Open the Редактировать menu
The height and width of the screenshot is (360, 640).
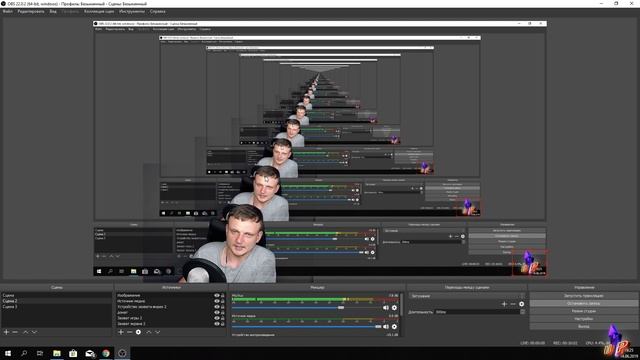point(31,11)
